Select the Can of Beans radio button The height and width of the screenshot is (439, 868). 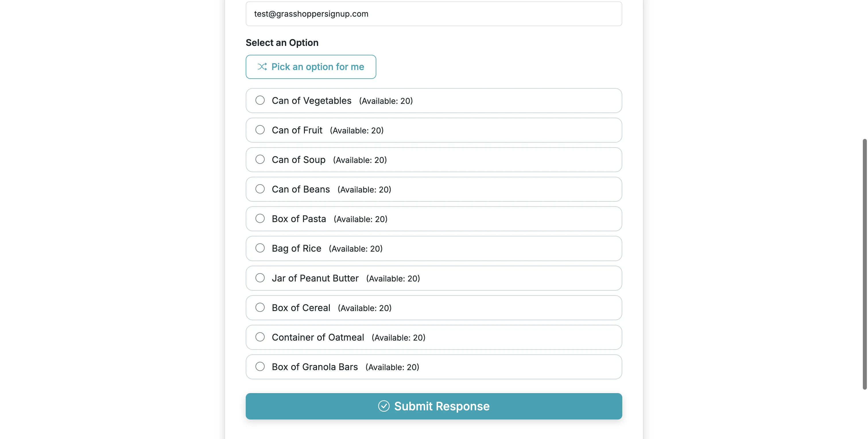pos(260,189)
